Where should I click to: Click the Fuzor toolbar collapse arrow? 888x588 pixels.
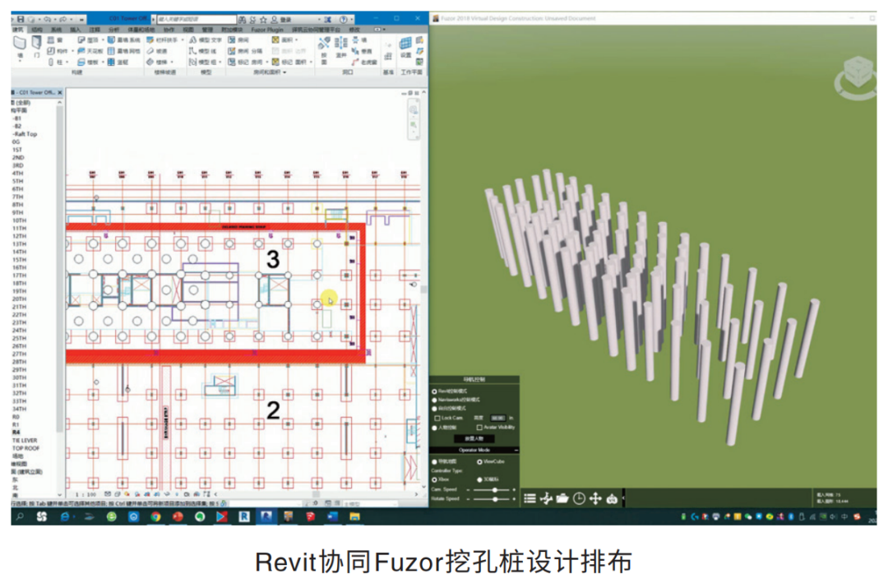[623, 498]
